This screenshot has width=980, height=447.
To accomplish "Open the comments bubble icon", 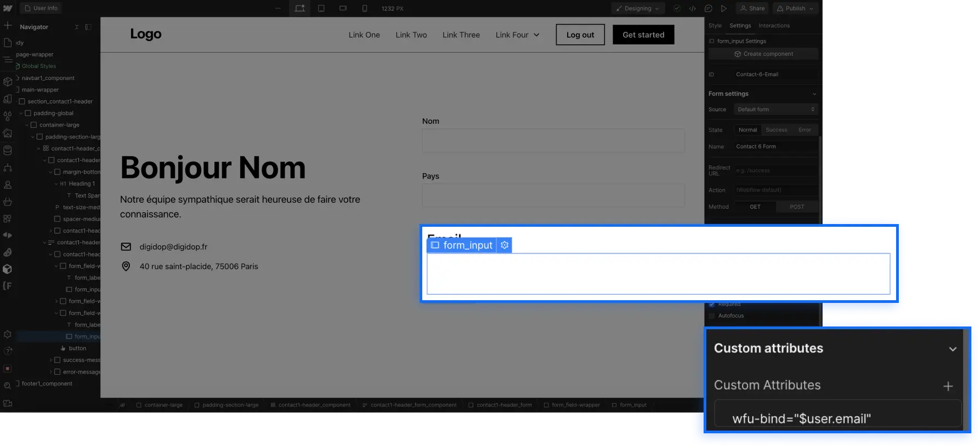I will click(x=709, y=8).
